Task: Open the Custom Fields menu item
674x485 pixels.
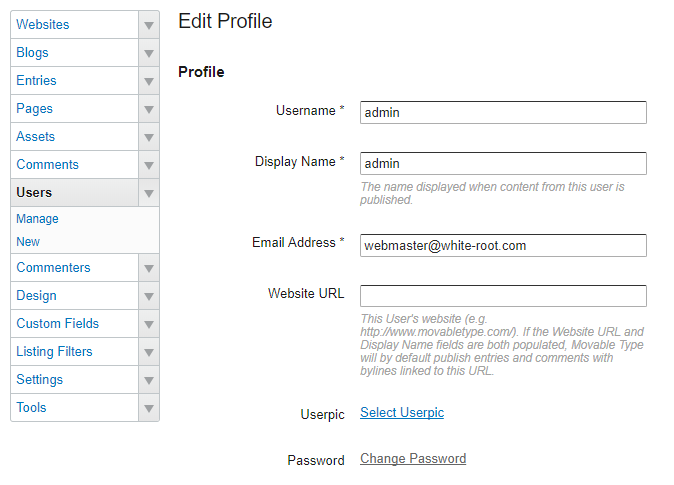Action: pyautogui.click(x=58, y=324)
